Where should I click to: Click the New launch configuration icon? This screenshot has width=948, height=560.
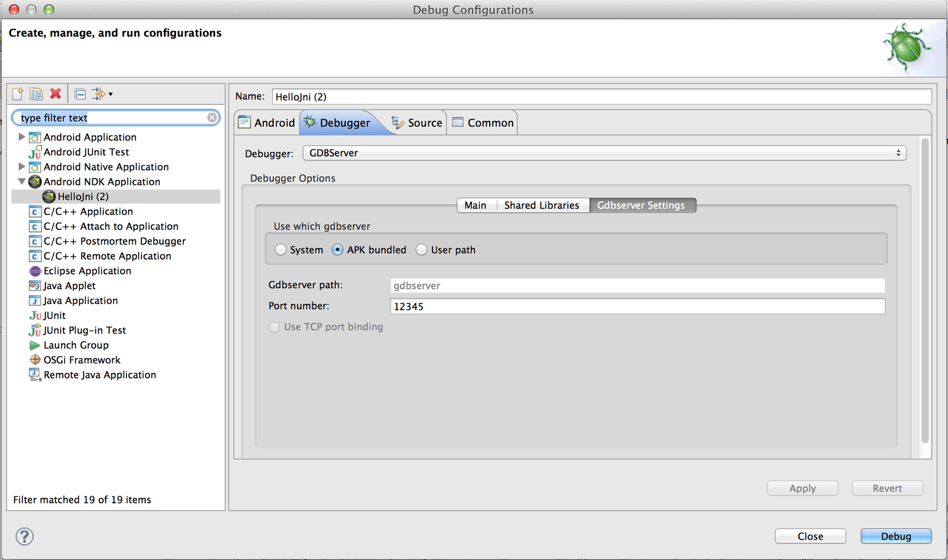18,94
